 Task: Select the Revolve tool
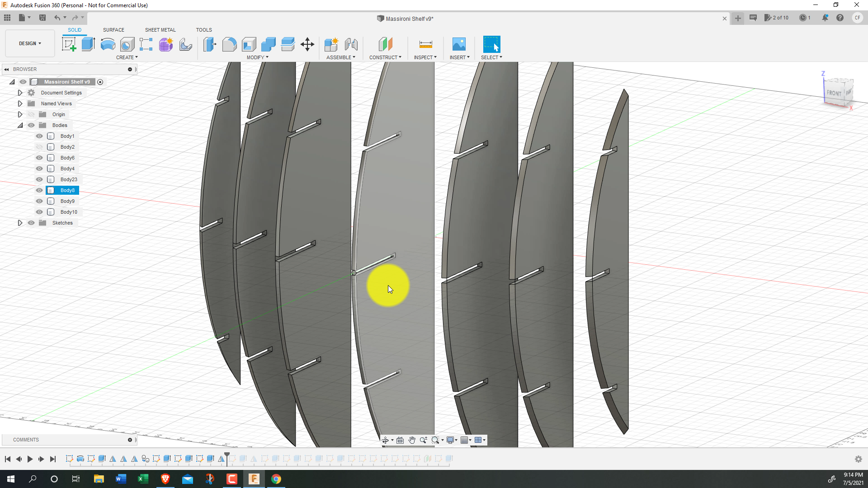[x=108, y=44]
